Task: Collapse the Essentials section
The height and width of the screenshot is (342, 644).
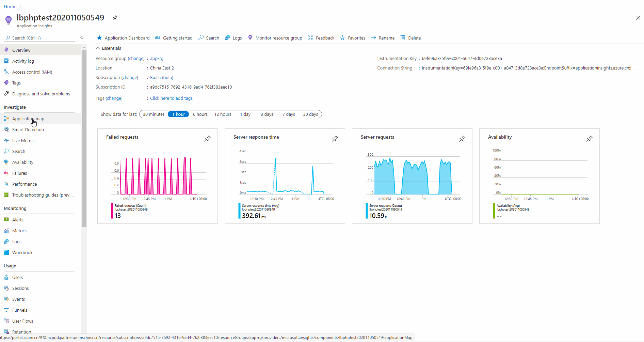Action: pyautogui.click(x=98, y=48)
